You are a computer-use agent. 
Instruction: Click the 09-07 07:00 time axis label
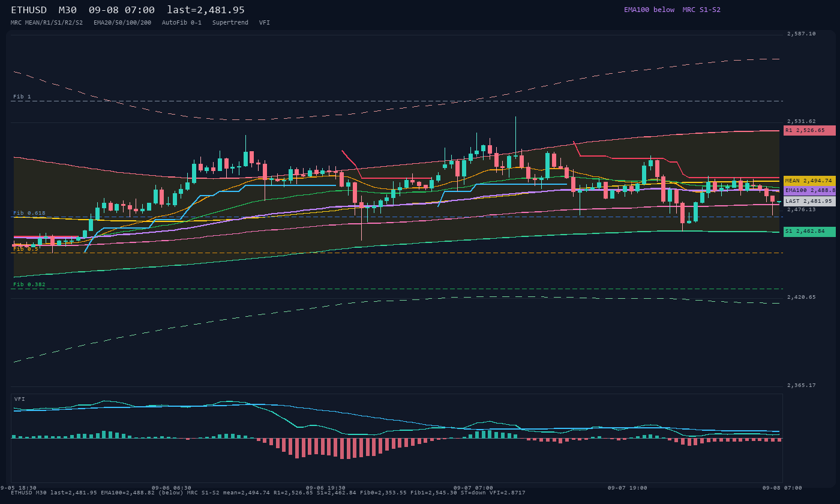coord(473,488)
